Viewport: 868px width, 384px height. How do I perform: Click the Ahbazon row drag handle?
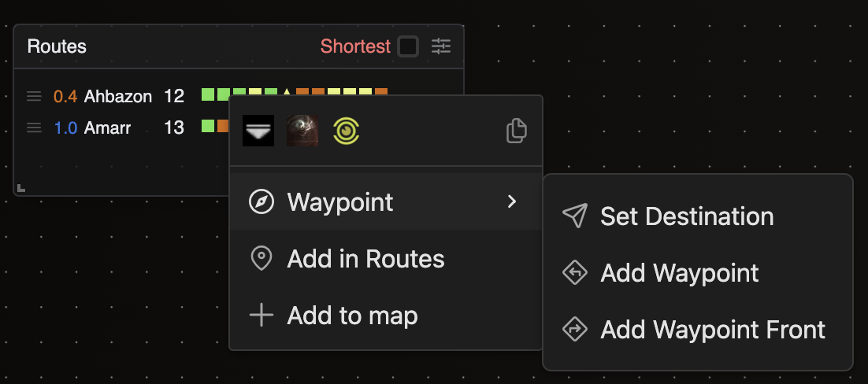tap(34, 96)
